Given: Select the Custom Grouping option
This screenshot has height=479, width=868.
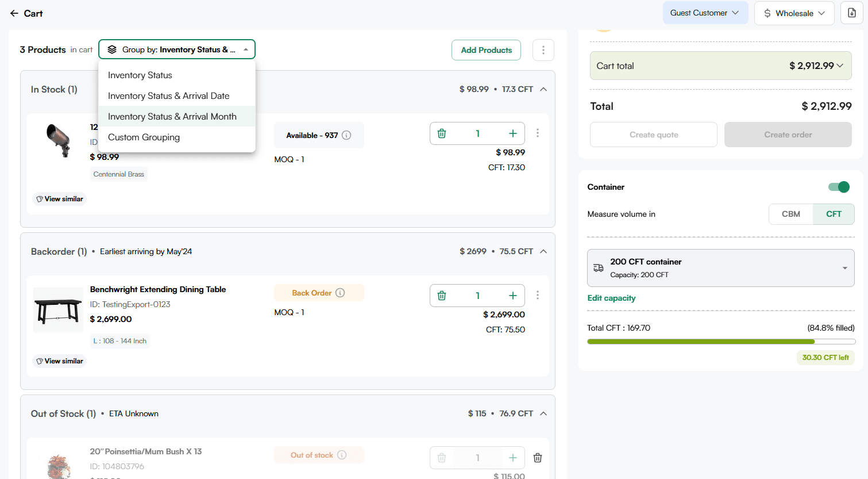Looking at the screenshot, I should point(144,137).
